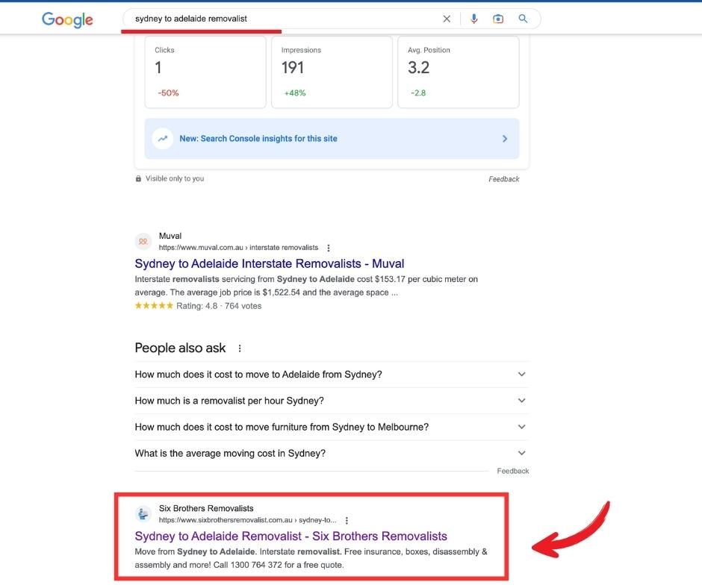The width and height of the screenshot is (702, 588).
Task: Open the Google logo homepage link
Action: [68, 19]
